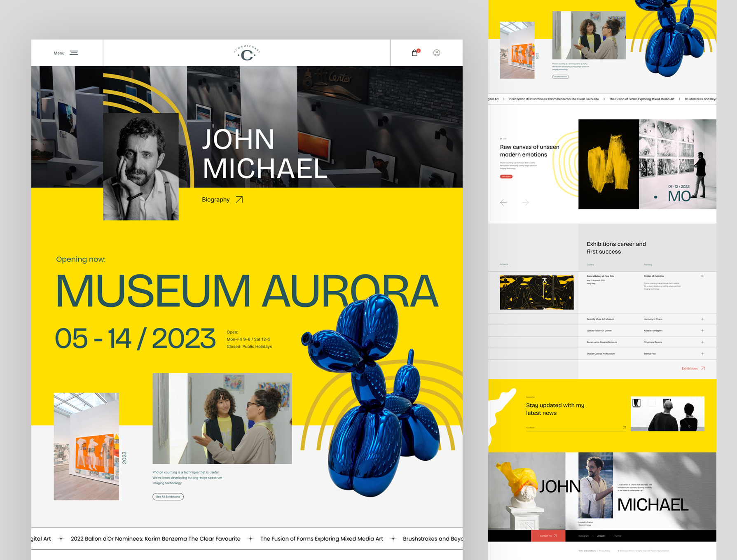The height and width of the screenshot is (560, 737).
Task: Expand the Veritas Vision Art Center entry
Action: (x=702, y=331)
